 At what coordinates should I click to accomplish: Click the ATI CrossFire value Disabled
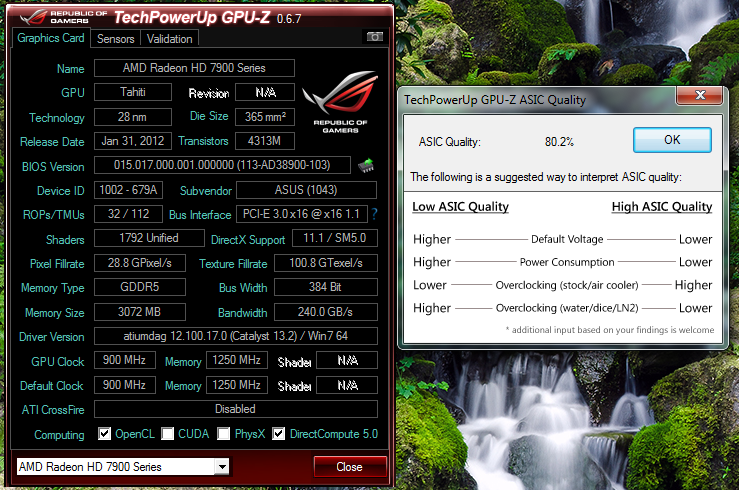(236, 409)
